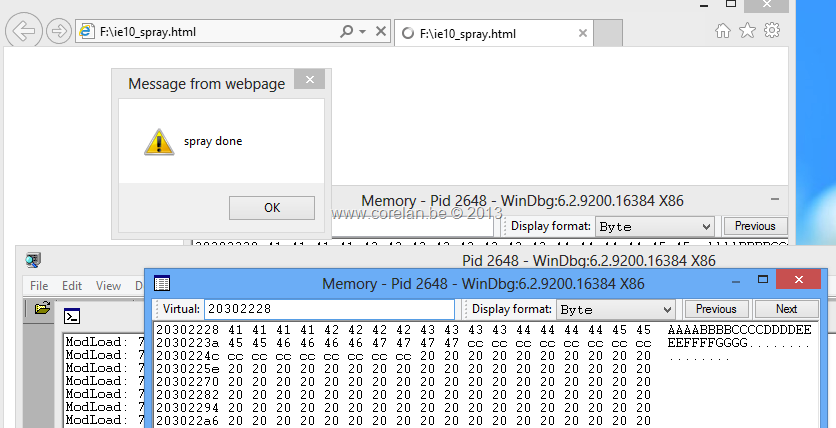The height and width of the screenshot is (428, 836).
Task: Open Favorites star icon
Action: tap(747, 31)
